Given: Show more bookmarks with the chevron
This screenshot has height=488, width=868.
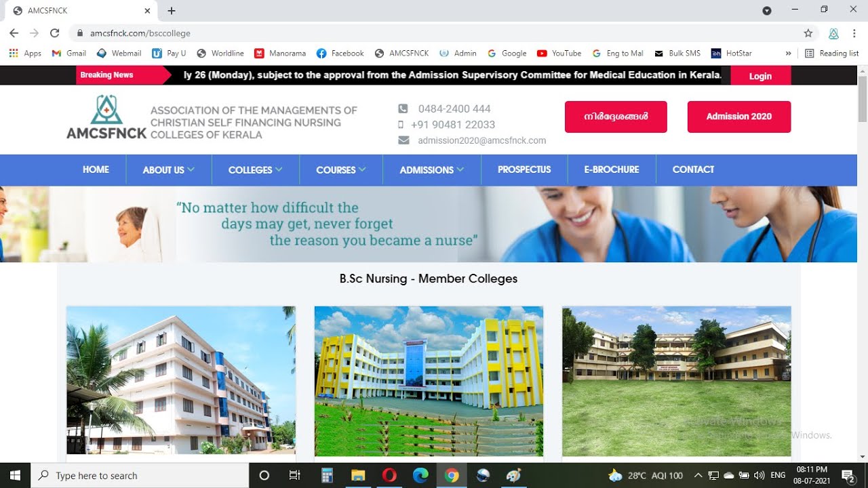Looking at the screenshot, I should tap(788, 53).
